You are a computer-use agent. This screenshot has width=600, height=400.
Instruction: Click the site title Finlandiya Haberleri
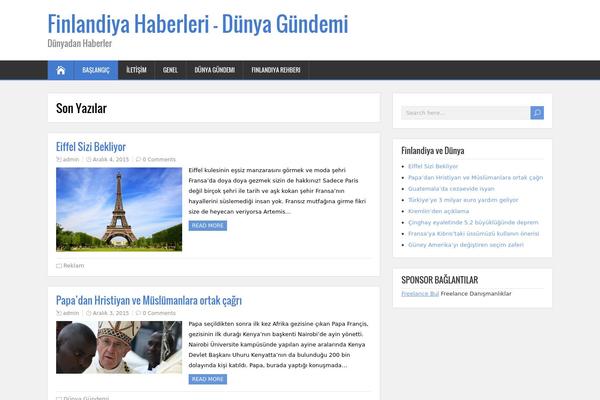(198, 24)
